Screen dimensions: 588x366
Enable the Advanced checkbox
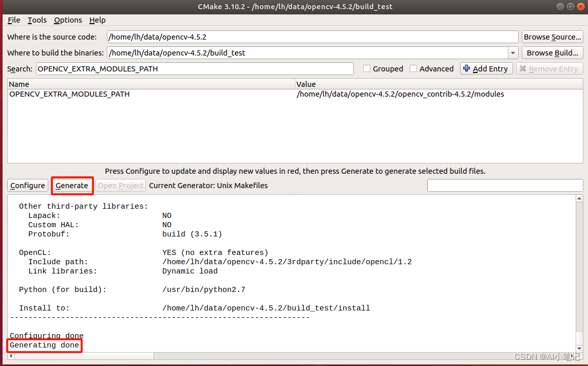(413, 69)
